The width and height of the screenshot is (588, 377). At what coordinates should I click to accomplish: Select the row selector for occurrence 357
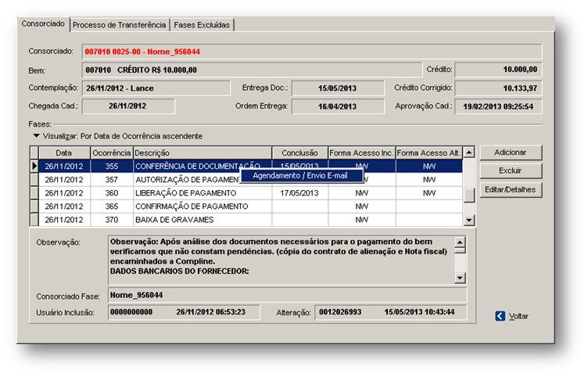34,180
